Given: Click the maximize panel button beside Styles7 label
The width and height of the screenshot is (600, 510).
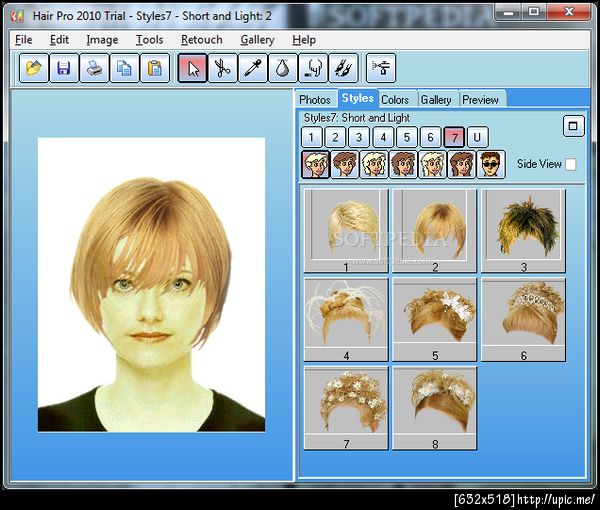Looking at the screenshot, I should pos(573,125).
